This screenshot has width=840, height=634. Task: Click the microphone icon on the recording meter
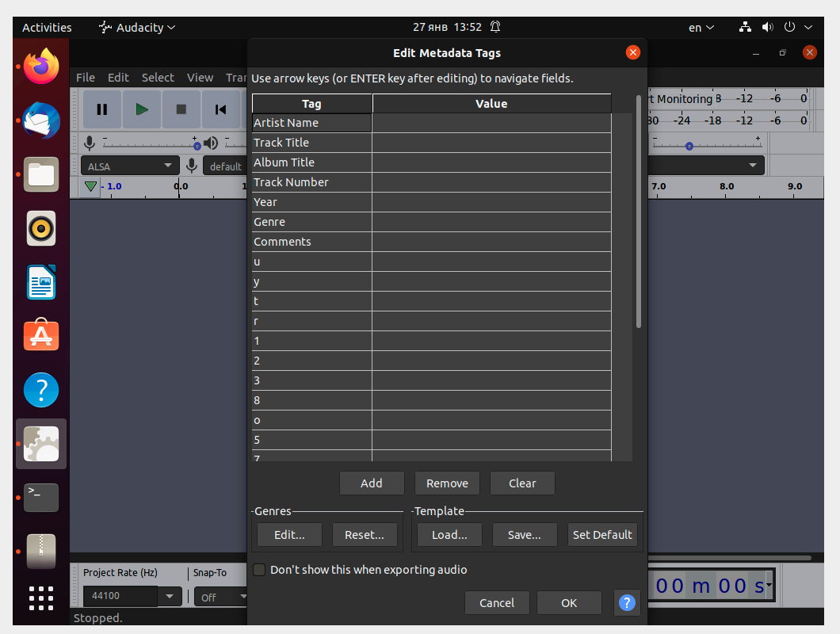[x=89, y=143]
